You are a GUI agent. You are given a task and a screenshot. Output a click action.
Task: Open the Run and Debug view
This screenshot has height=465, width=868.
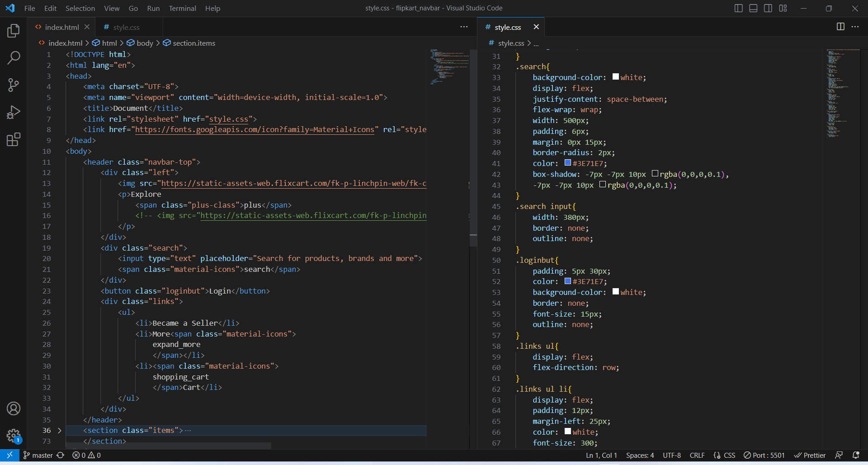tap(14, 112)
